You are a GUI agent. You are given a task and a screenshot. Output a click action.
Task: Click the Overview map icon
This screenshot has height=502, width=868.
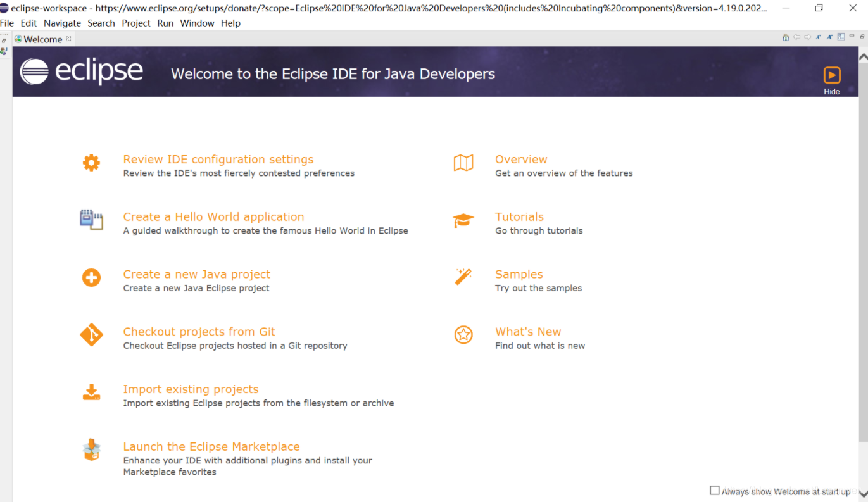pyautogui.click(x=463, y=163)
